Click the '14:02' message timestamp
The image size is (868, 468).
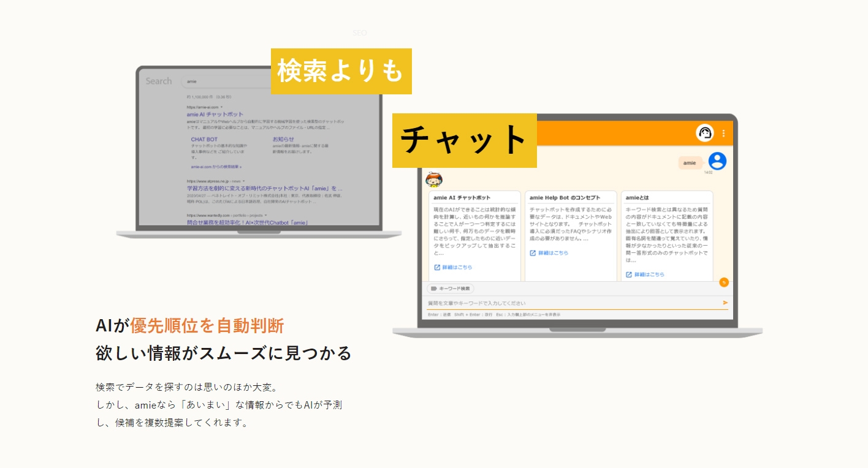click(x=708, y=173)
